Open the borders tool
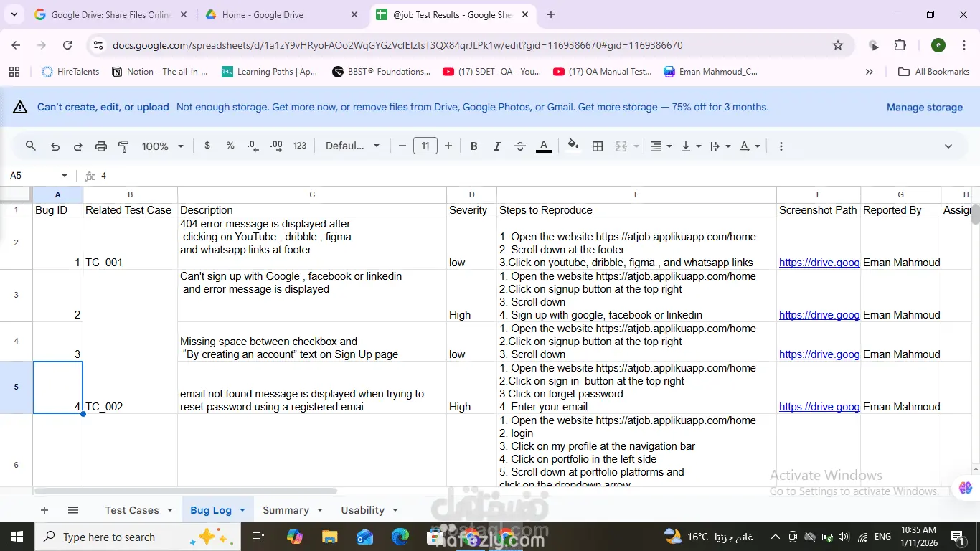This screenshot has width=980, height=551. pyautogui.click(x=598, y=146)
